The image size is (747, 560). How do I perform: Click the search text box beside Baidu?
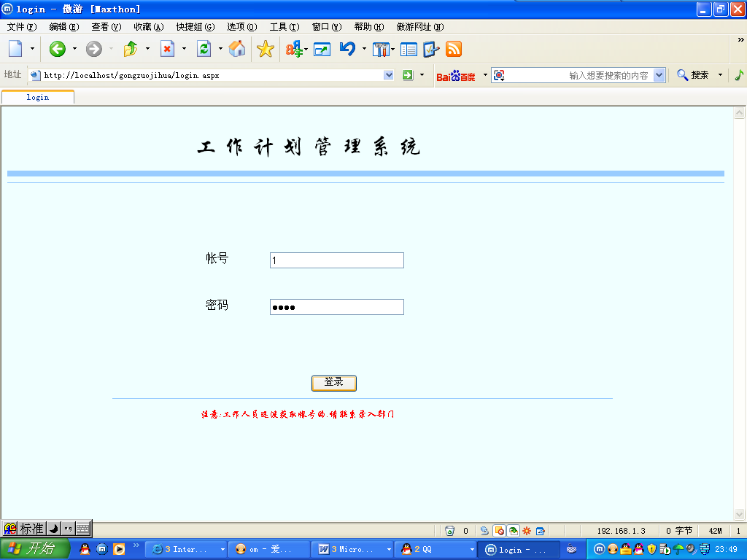(x=578, y=75)
